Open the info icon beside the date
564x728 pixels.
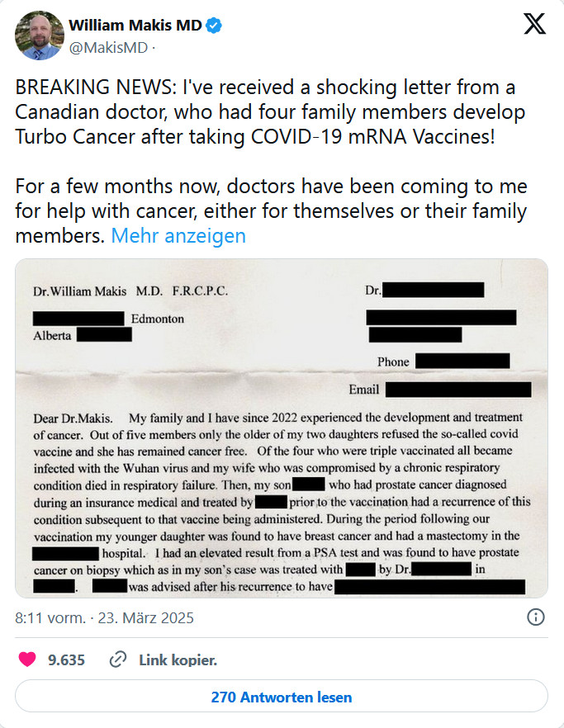[535, 617]
